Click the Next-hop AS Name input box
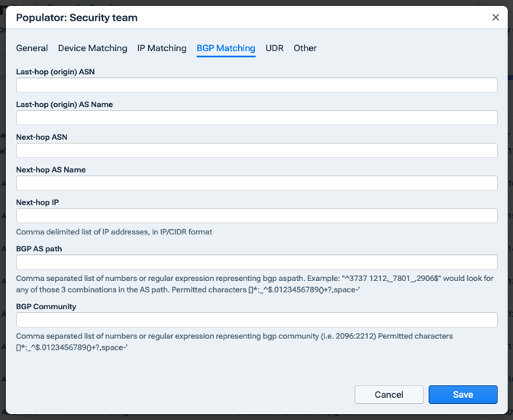The image size is (513, 420). tap(256, 183)
